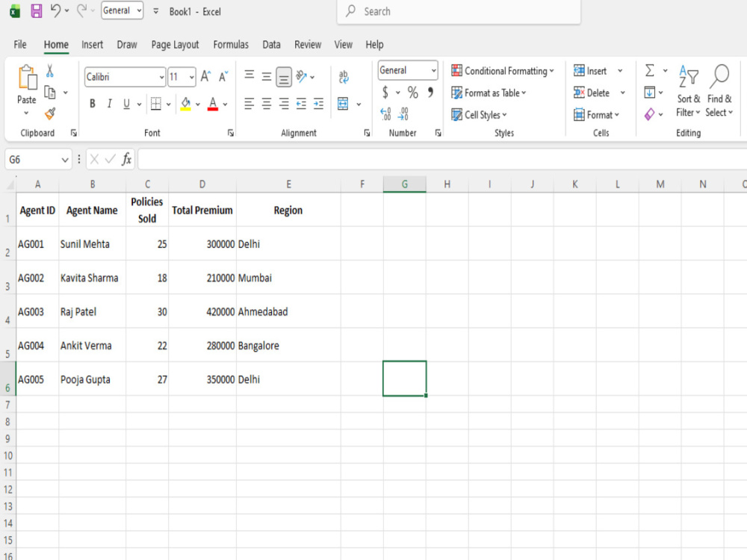Viewport: 747px width, 560px height.
Task: Click the Undo arrow icon
Action: [x=55, y=11]
